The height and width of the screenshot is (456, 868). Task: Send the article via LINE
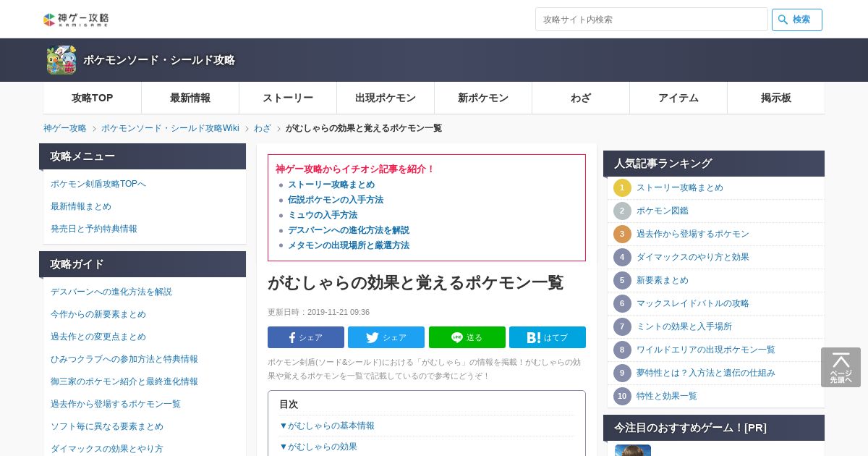coord(467,337)
